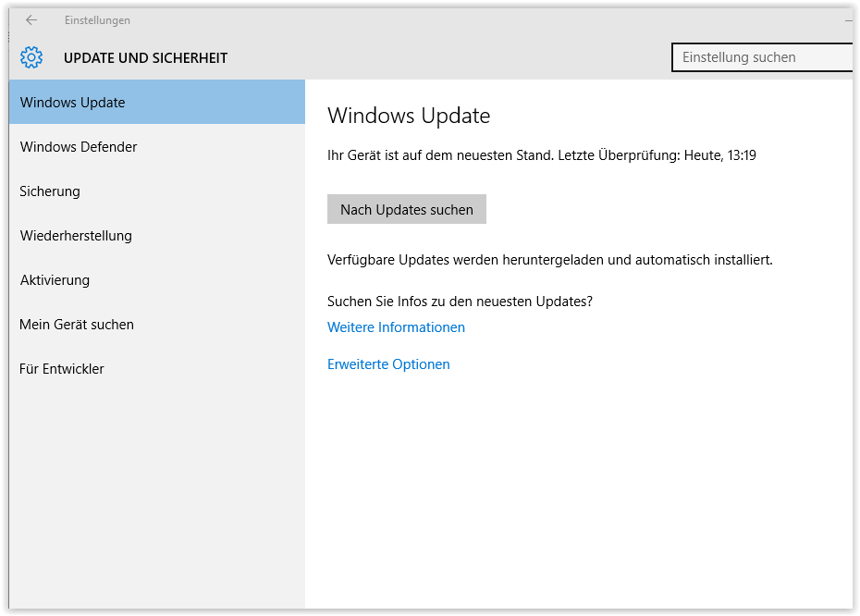The image size is (860, 616).
Task: Click the UPDATE UND SICHERHEIT header
Action: 145,58
